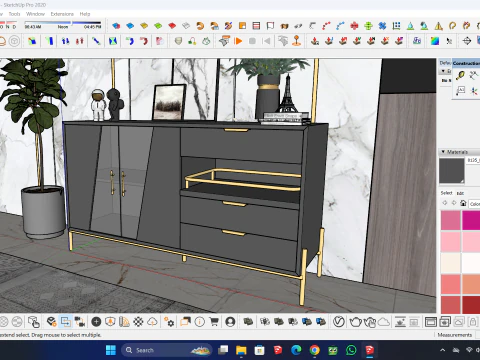This screenshot has height=360, width=480.
Task: Pick the cream color swatch
Action: [x=450, y=263]
